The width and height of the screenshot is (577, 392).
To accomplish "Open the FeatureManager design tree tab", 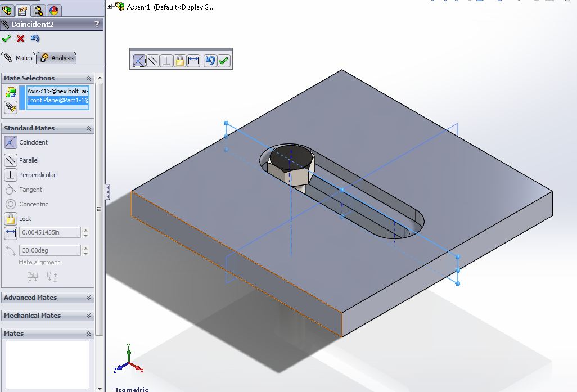I will pos(7,10).
